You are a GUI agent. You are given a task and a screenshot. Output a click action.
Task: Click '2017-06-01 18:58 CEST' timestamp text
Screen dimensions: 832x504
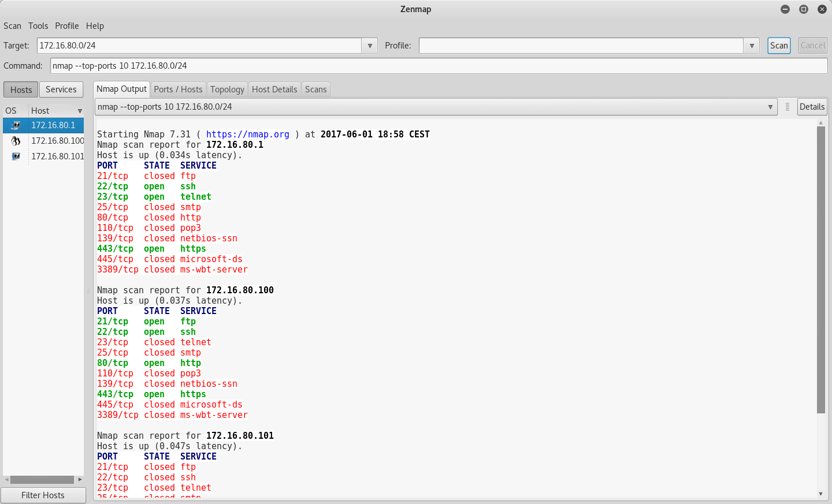(375, 135)
